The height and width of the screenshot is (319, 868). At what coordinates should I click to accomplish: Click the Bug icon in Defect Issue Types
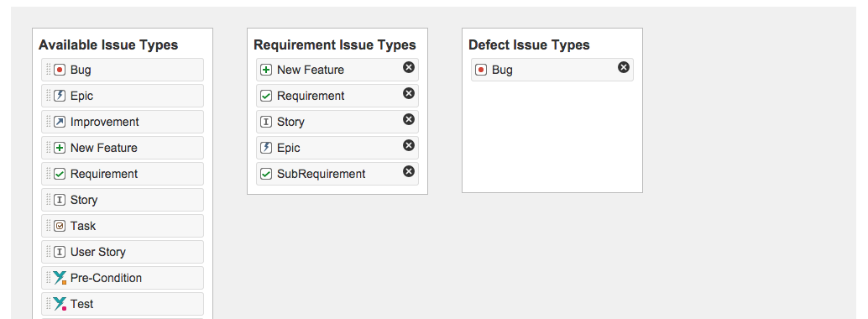(481, 70)
